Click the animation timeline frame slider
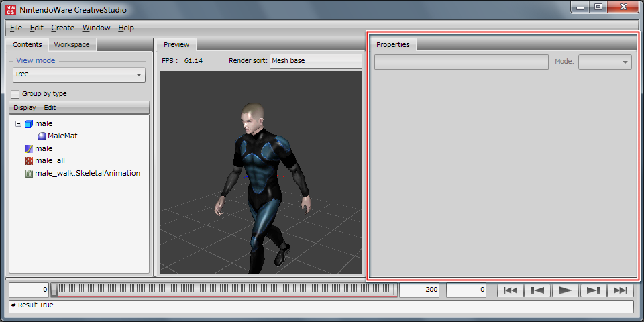 225,290
